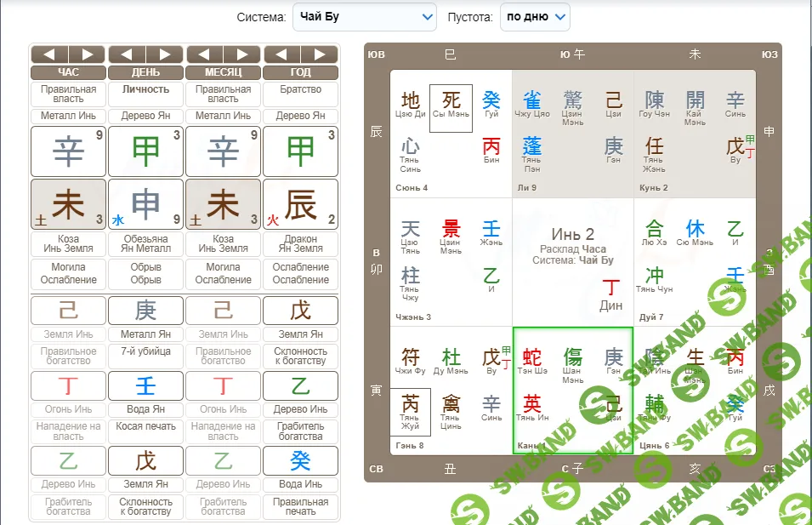This screenshot has height=525, width=812.
Task: Click the previous hour arrow above ЧАС
Action: click(50, 54)
